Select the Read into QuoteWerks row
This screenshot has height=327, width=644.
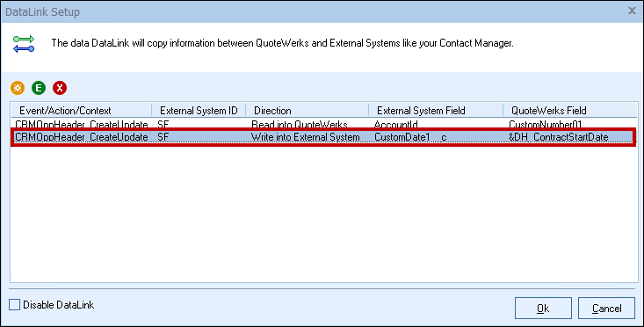coord(323,124)
